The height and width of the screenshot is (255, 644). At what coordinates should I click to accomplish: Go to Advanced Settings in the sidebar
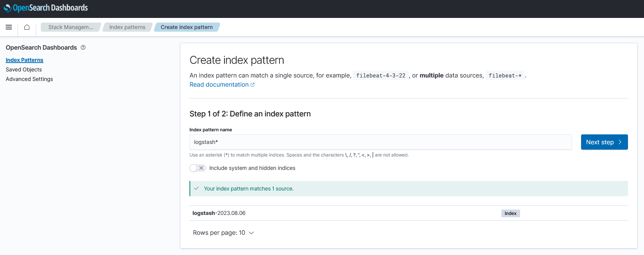click(x=29, y=79)
